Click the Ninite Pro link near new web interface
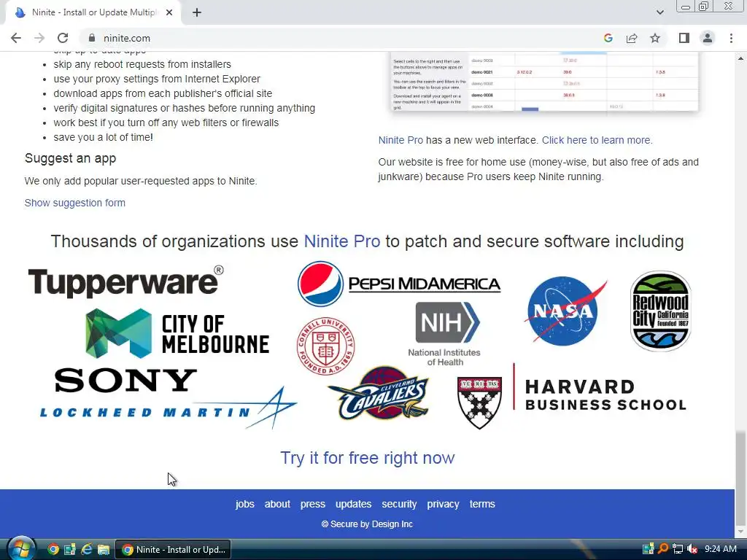The height and width of the screenshot is (560, 747). [400, 140]
